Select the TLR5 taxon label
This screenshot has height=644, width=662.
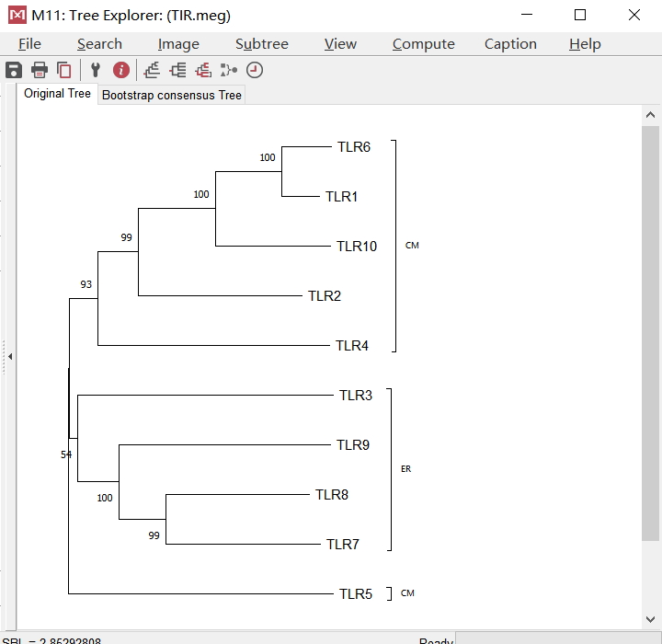tap(356, 594)
